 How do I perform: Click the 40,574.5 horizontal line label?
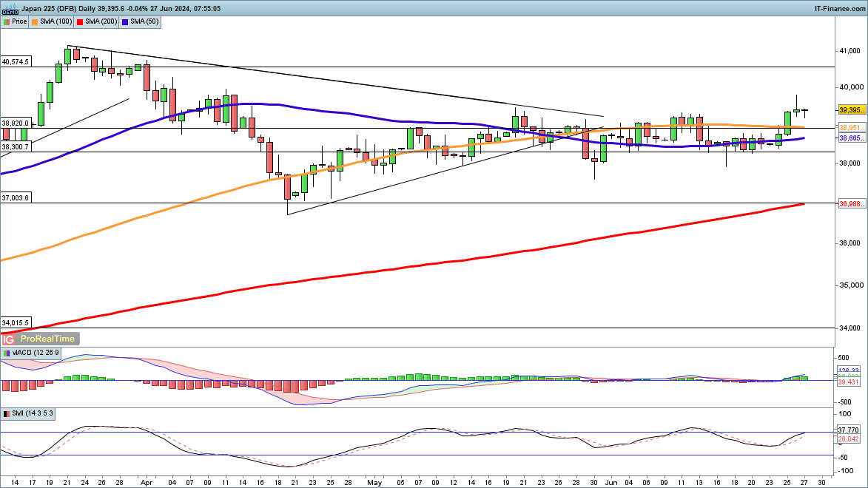[x=16, y=62]
